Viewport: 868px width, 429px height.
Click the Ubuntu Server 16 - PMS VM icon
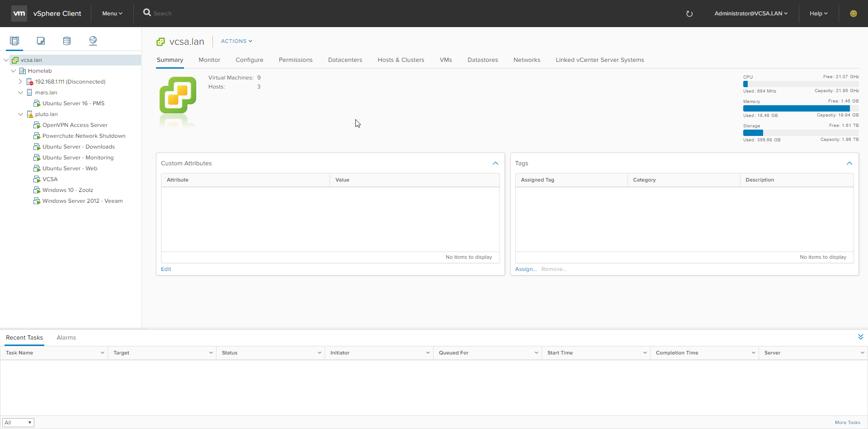coord(37,103)
